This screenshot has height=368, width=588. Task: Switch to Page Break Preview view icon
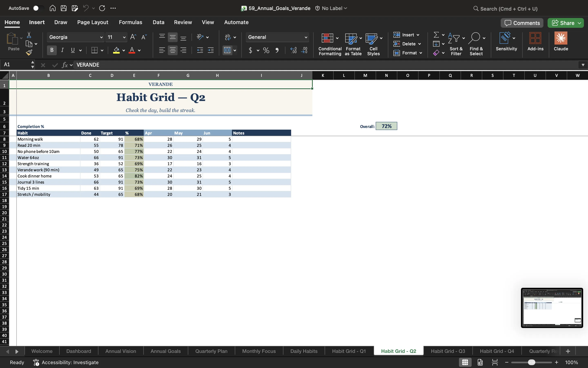point(495,362)
